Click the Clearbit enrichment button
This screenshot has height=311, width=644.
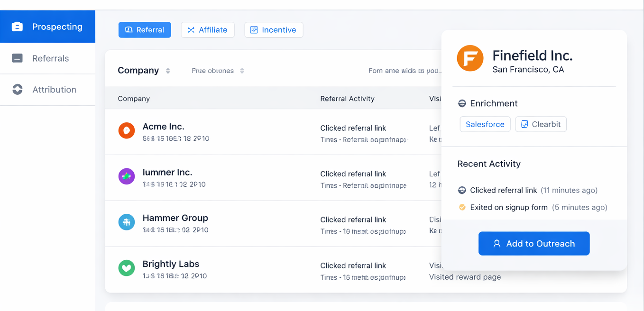tap(541, 124)
